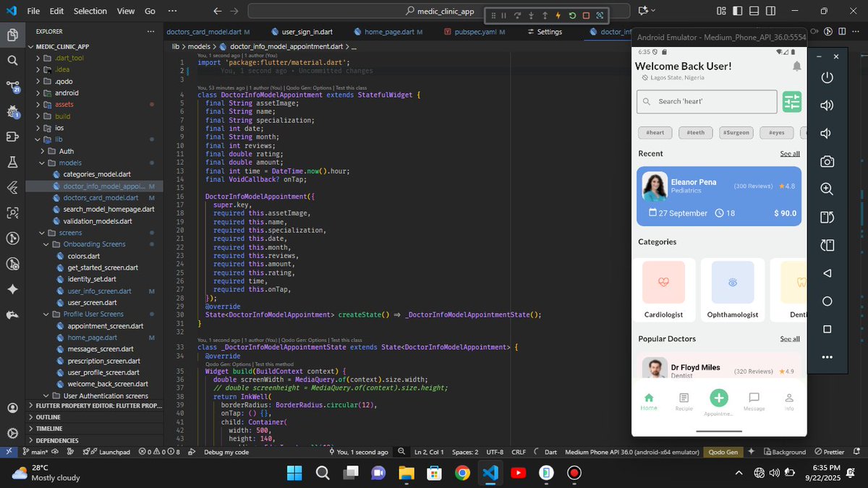Open Source Control view in activity bar

(x=12, y=86)
